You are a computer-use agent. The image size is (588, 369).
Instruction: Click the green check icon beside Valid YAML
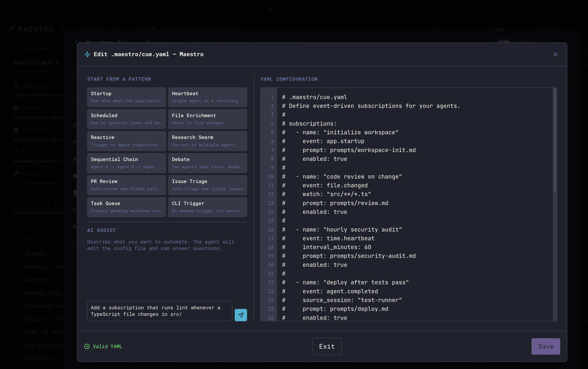(87, 346)
